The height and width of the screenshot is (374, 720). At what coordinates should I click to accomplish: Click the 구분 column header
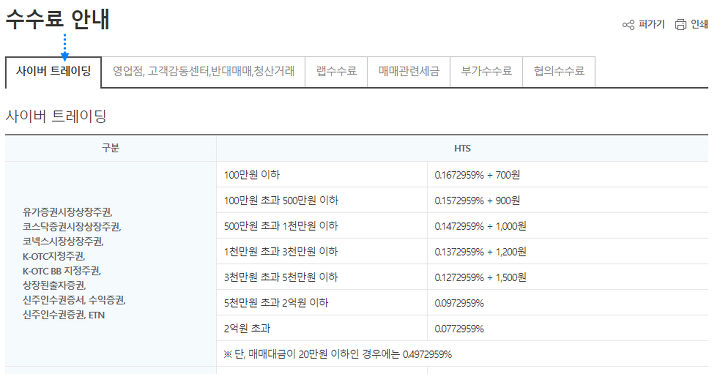(x=110, y=148)
